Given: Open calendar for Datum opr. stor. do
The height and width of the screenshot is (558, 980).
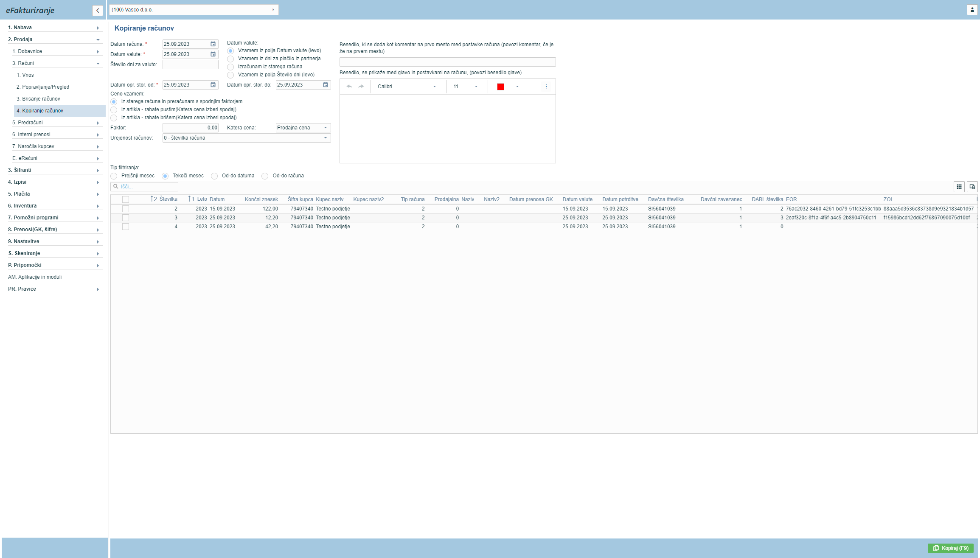Looking at the screenshot, I should pyautogui.click(x=326, y=85).
